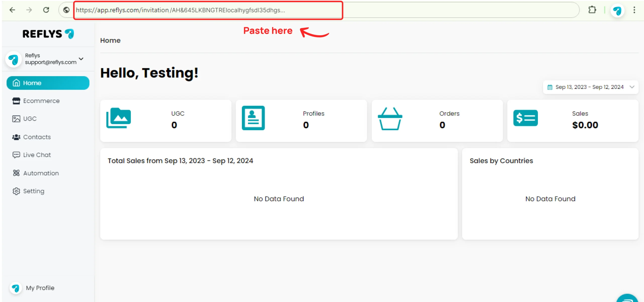644x302 pixels.
Task: Click the REFLYS logo in sidebar
Action: point(48,34)
